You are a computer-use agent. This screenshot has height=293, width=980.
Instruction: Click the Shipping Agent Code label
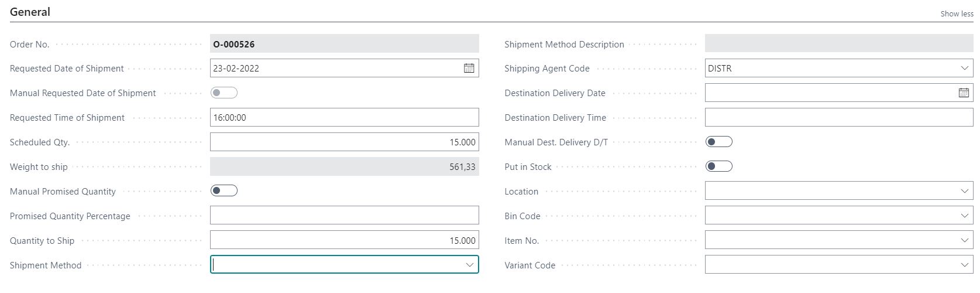tap(547, 69)
